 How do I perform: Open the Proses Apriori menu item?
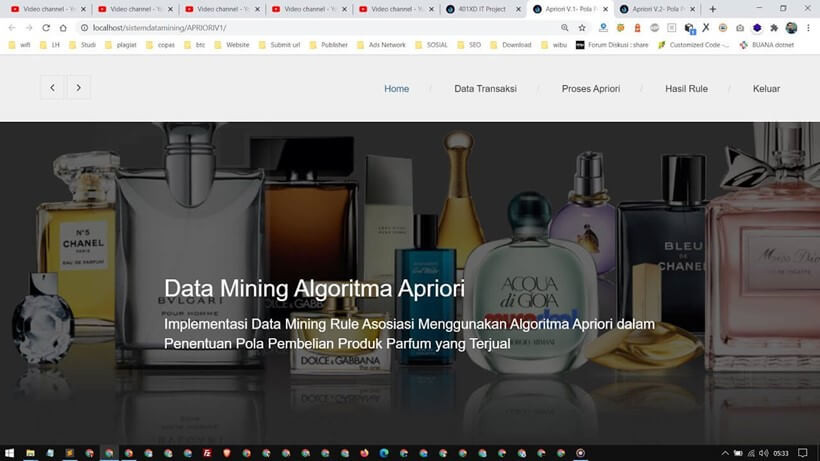(x=591, y=89)
